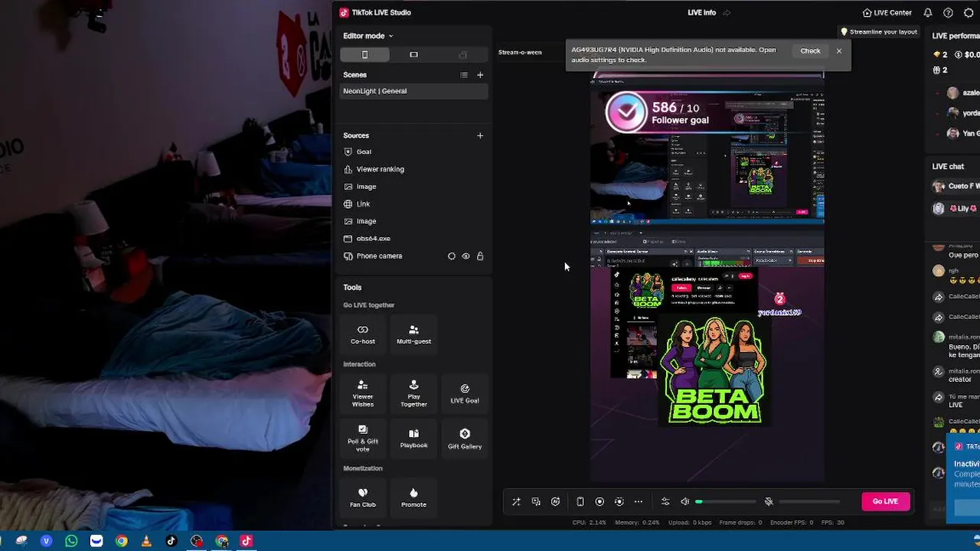Open the Fan Club tool
The width and height of the screenshot is (980, 551).
tap(363, 497)
